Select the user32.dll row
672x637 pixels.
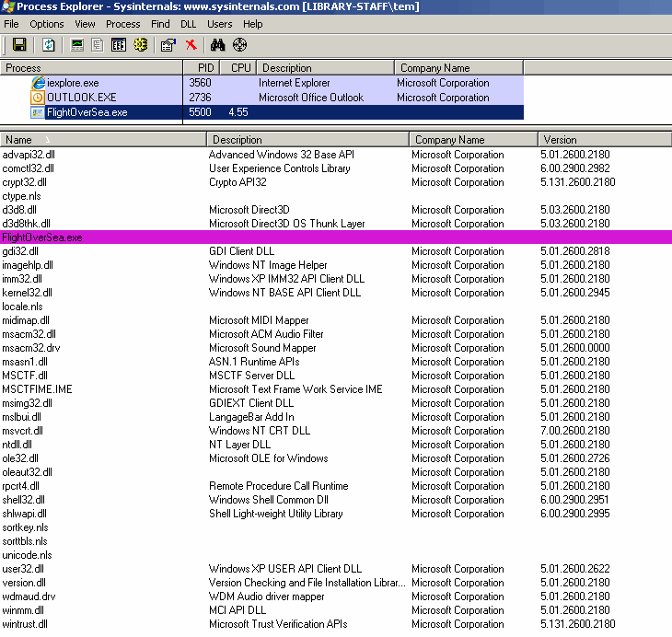[336, 568]
